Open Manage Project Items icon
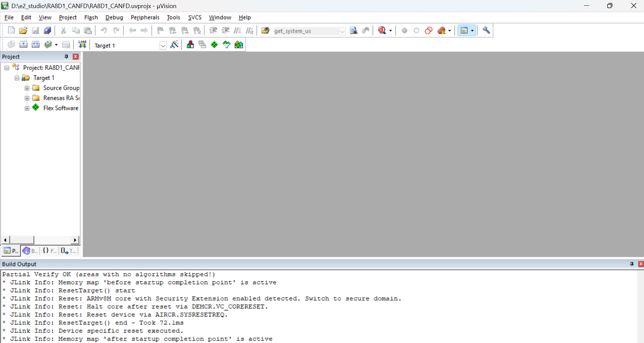 [x=190, y=44]
